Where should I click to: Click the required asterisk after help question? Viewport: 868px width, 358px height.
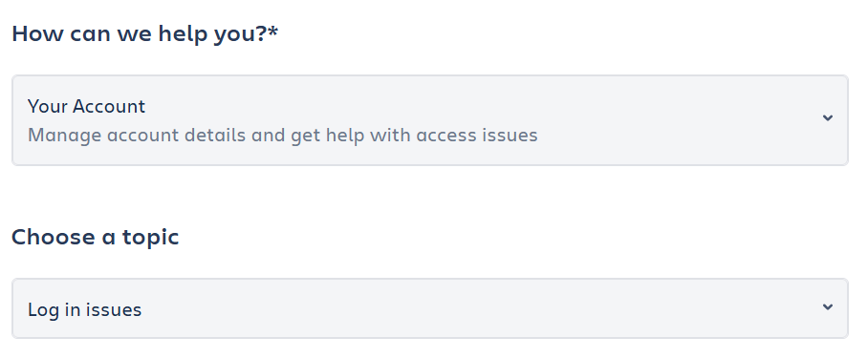pyautogui.click(x=272, y=31)
